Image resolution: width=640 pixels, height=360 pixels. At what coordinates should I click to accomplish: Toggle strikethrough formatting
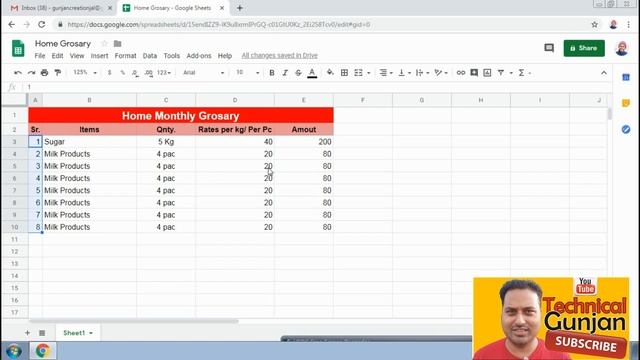pyautogui.click(x=298, y=73)
